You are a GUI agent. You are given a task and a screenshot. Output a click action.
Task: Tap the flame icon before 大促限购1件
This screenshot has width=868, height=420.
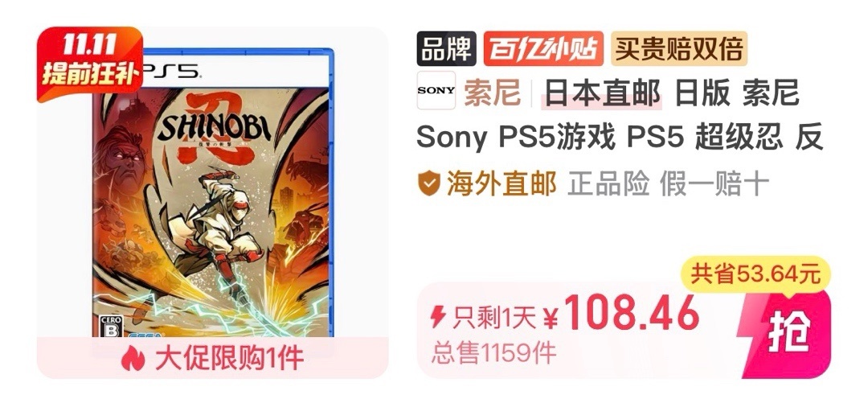[x=133, y=359]
